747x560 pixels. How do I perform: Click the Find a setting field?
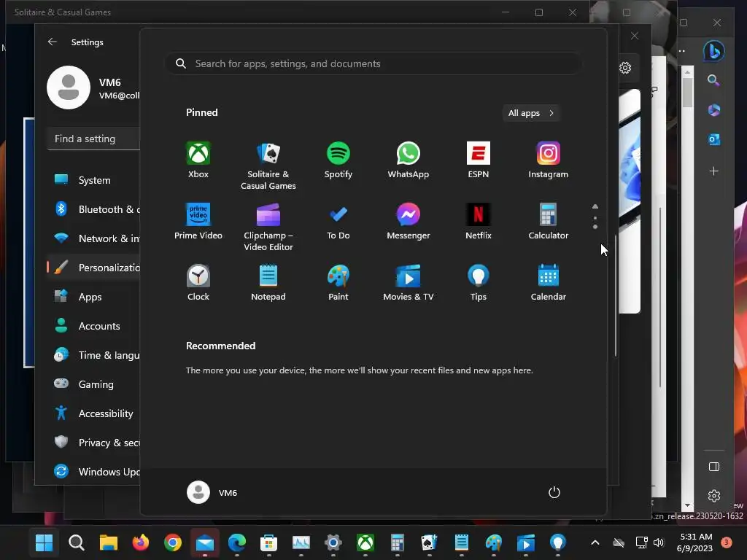(94, 139)
